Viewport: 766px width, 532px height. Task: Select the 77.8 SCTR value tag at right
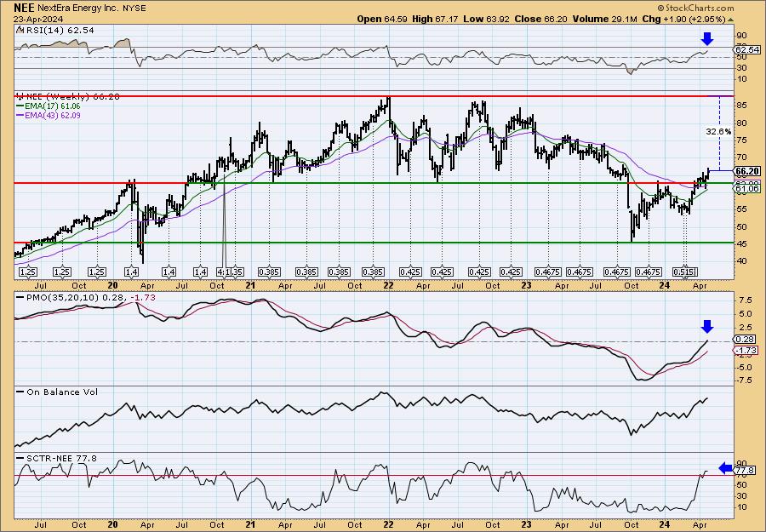point(746,471)
